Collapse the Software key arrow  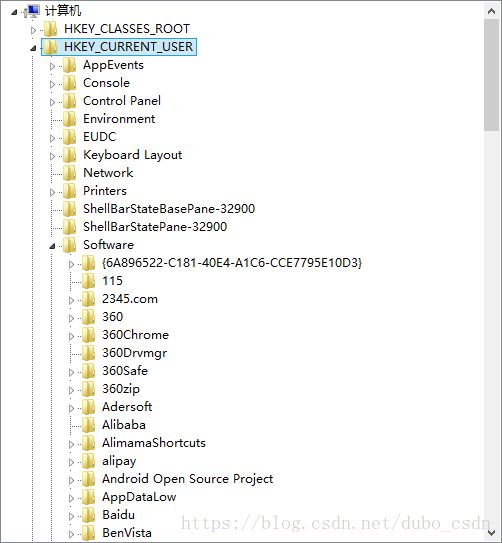click(52, 247)
